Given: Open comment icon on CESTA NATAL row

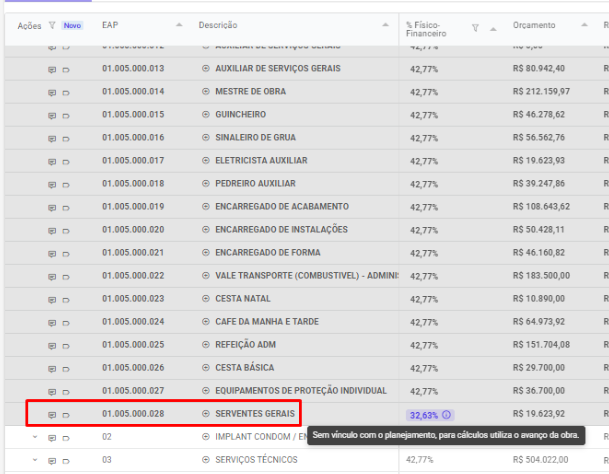Looking at the screenshot, I should coord(52,300).
